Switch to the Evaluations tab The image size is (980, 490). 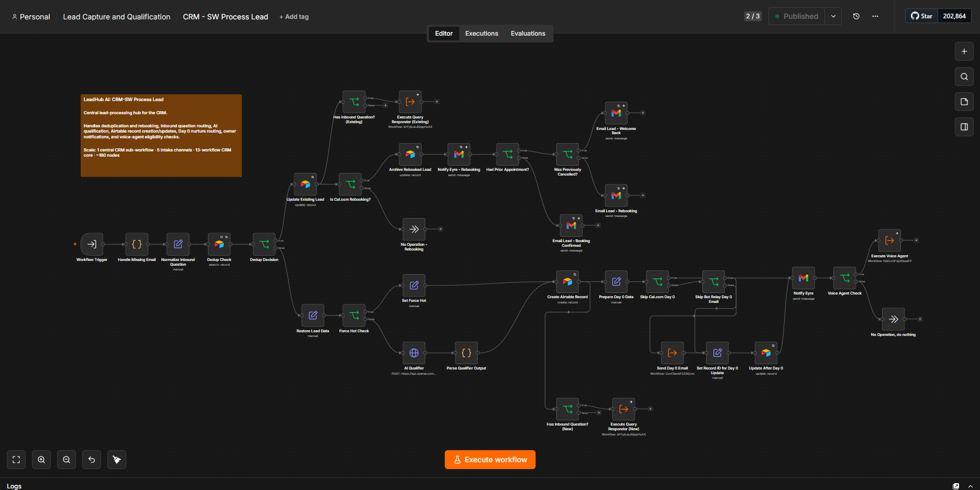(528, 34)
